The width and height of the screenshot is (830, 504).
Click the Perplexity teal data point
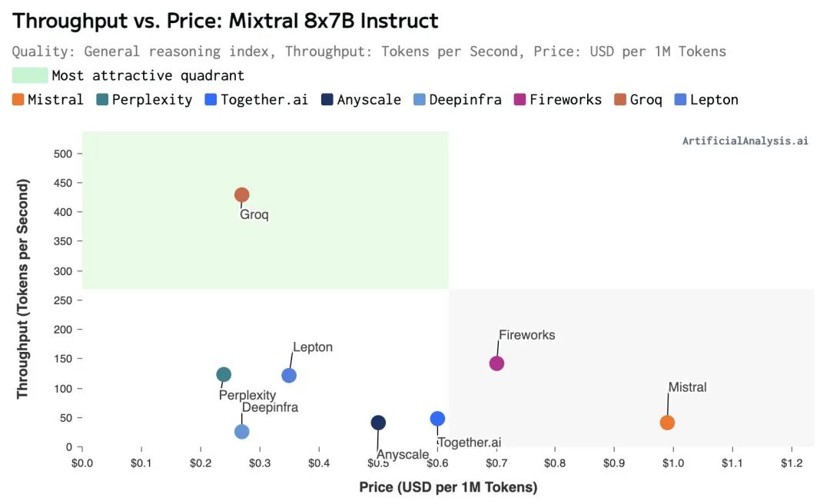224,375
